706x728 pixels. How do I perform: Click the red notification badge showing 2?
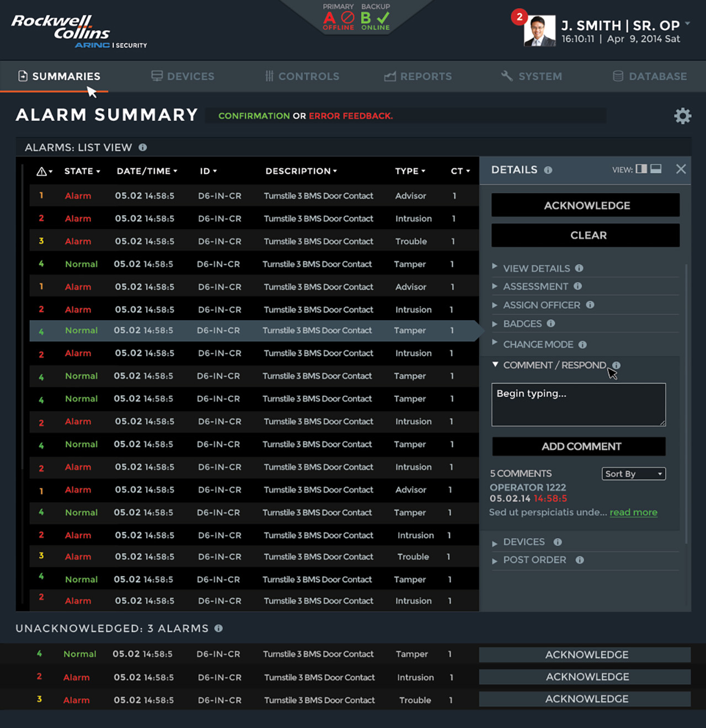(x=519, y=17)
